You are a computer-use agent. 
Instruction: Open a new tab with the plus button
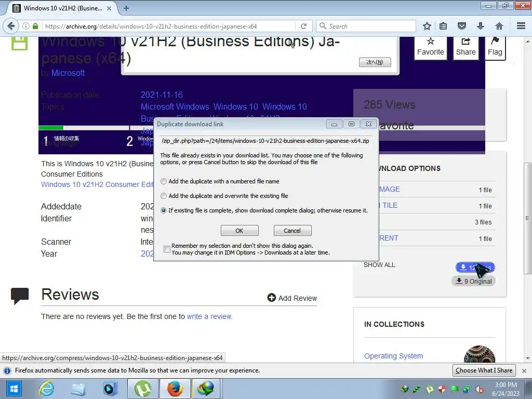(x=126, y=8)
